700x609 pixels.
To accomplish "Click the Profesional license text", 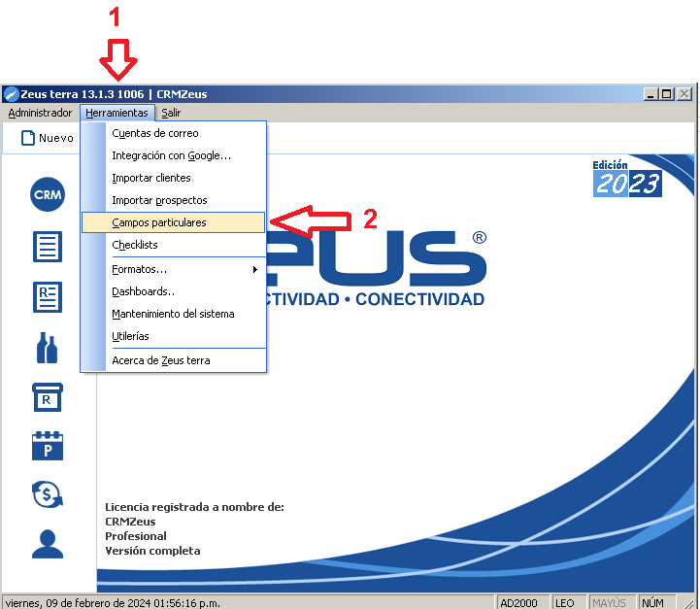I will [x=136, y=536].
